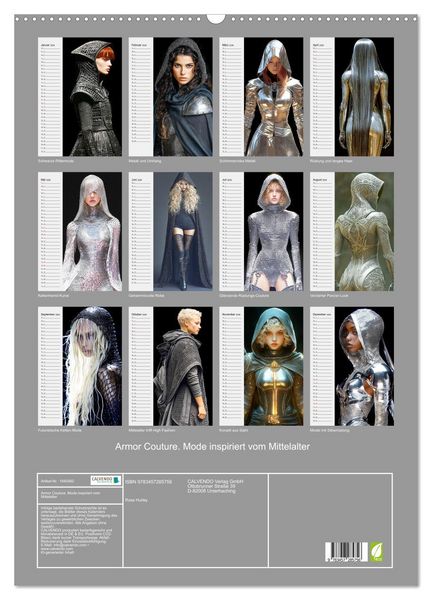Click the caption under the January image
Viewport: 432px width, 600px height.
pos(56,161)
